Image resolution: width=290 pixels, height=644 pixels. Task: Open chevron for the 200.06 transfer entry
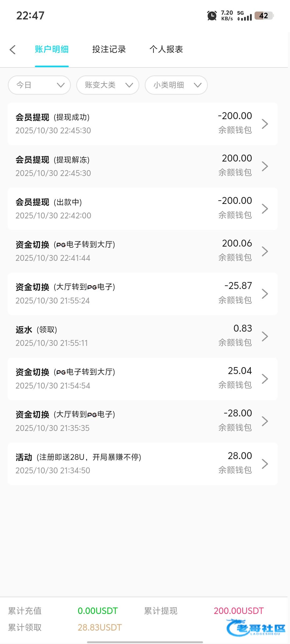[x=265, y=251]
